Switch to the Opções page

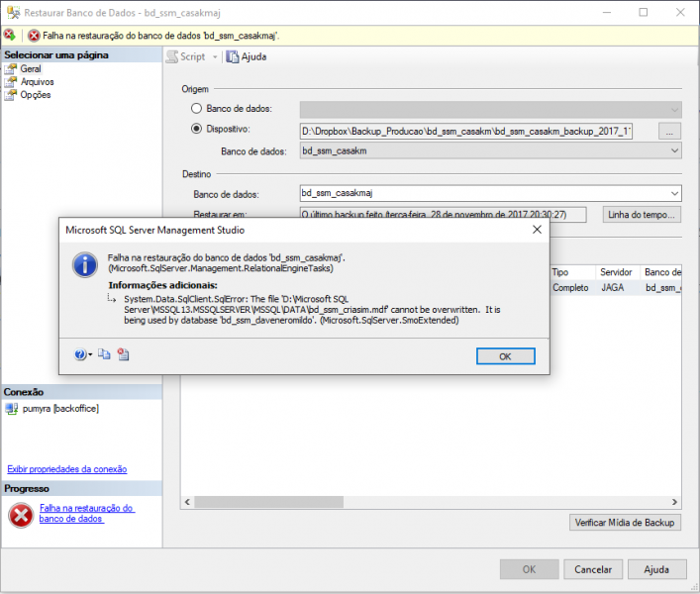click(35, 95)
